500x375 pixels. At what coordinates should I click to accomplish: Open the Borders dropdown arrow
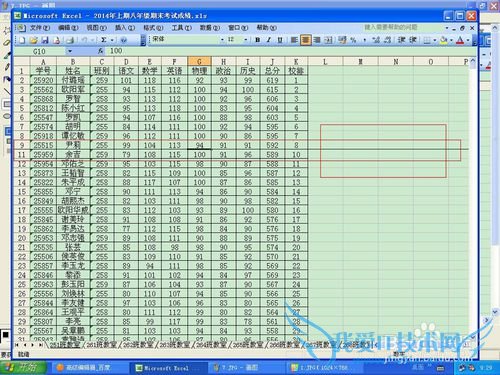(435, 40)
